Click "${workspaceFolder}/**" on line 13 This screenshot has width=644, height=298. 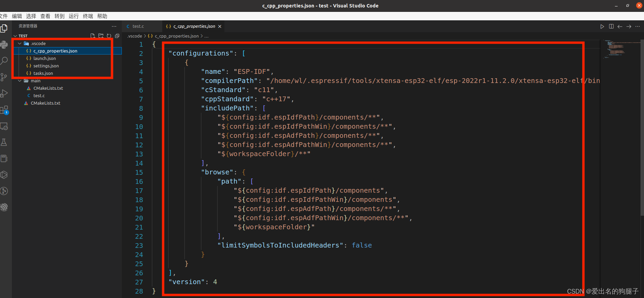point(264,154)
